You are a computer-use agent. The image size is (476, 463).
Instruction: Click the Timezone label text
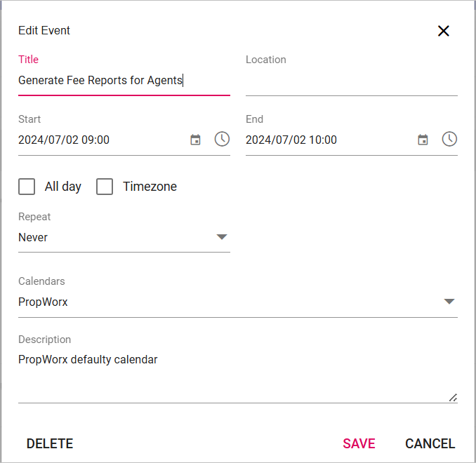[150, 187]
